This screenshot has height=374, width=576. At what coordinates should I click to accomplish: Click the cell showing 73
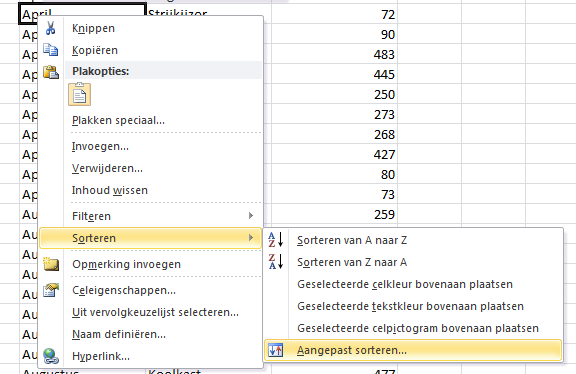334,194
